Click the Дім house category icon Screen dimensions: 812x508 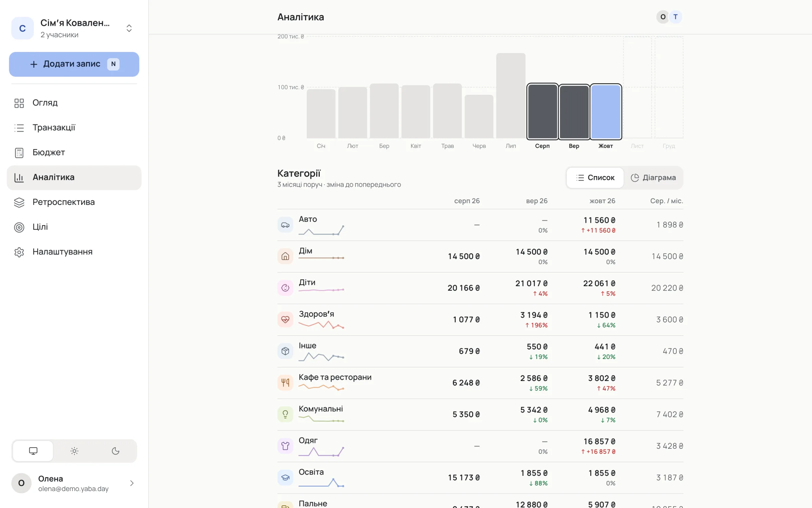click(285, 256)
